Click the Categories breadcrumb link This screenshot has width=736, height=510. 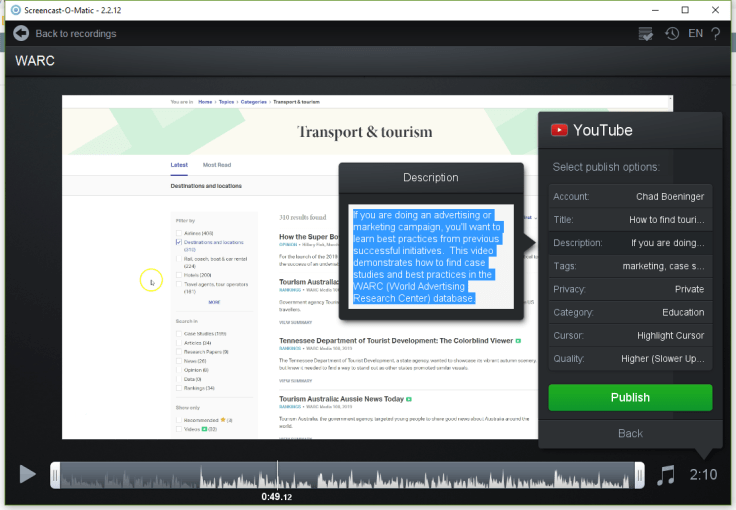[253, 102]
